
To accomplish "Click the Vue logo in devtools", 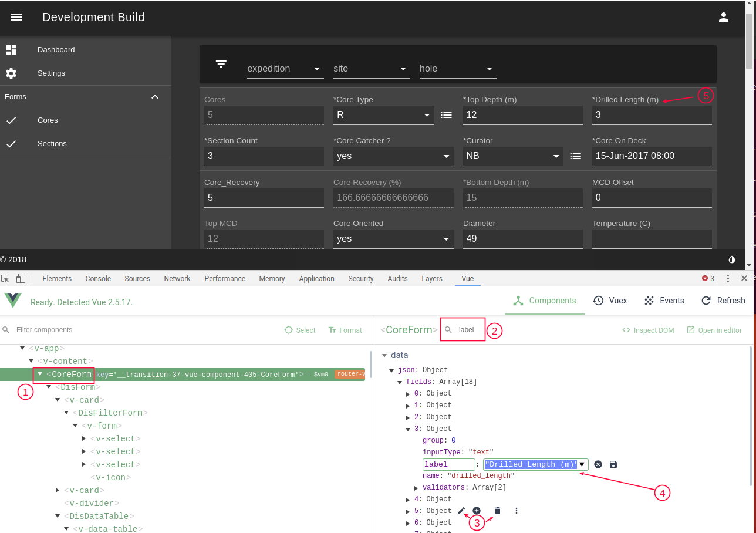I will click(13, 300).
